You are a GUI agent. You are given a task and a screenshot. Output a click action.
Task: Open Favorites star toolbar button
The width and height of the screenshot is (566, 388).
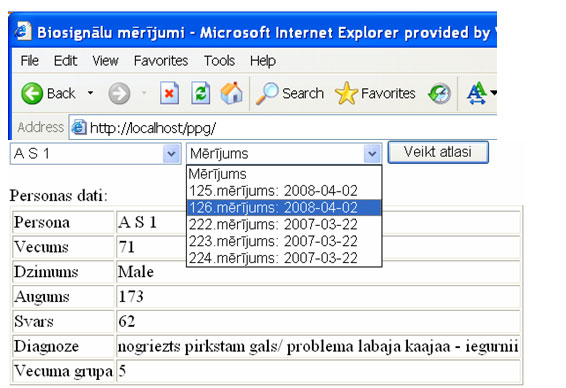coord(375,93)
